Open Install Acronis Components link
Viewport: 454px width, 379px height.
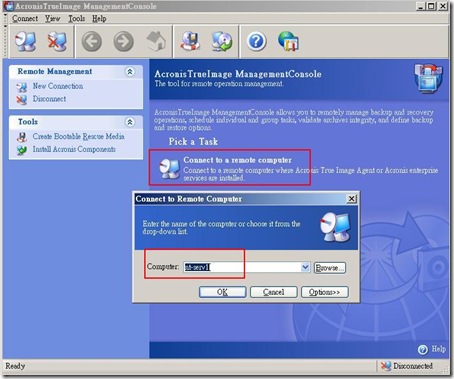pos(74,149)
